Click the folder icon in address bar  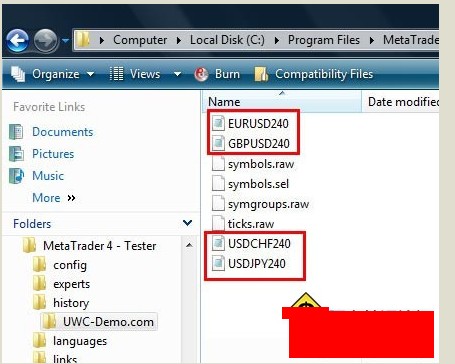(83, 40)
